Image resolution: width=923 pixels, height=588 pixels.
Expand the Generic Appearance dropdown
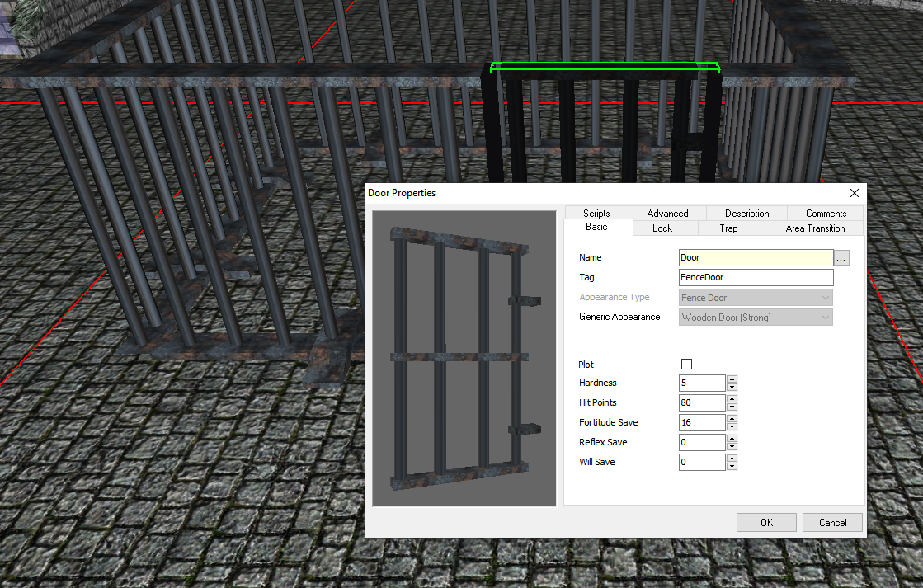click(x=756, y=318)
